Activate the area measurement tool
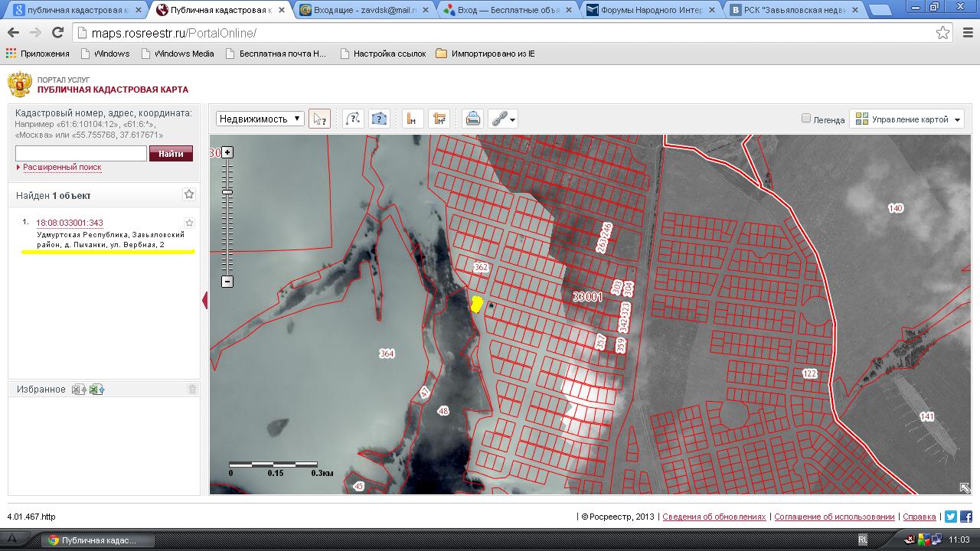 439,119
